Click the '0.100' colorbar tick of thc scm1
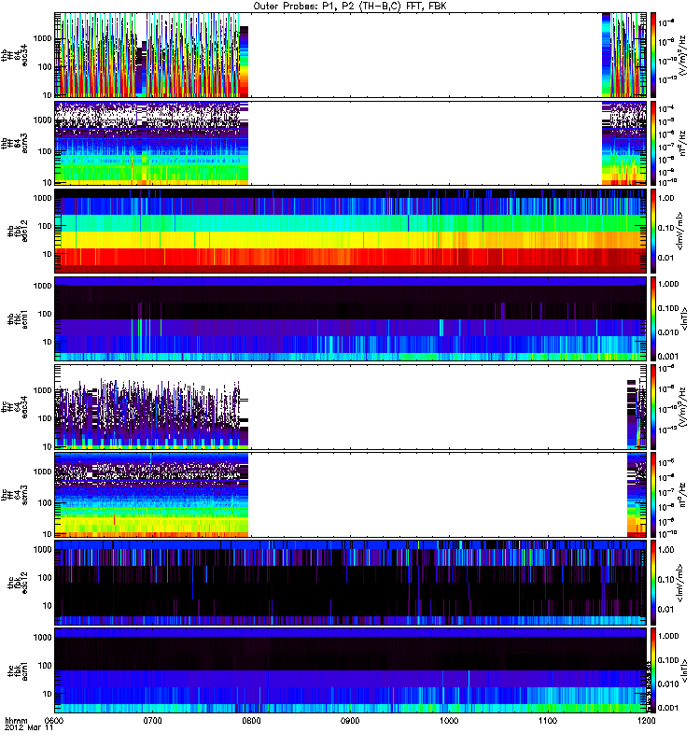700x747 pixels. 668,660
